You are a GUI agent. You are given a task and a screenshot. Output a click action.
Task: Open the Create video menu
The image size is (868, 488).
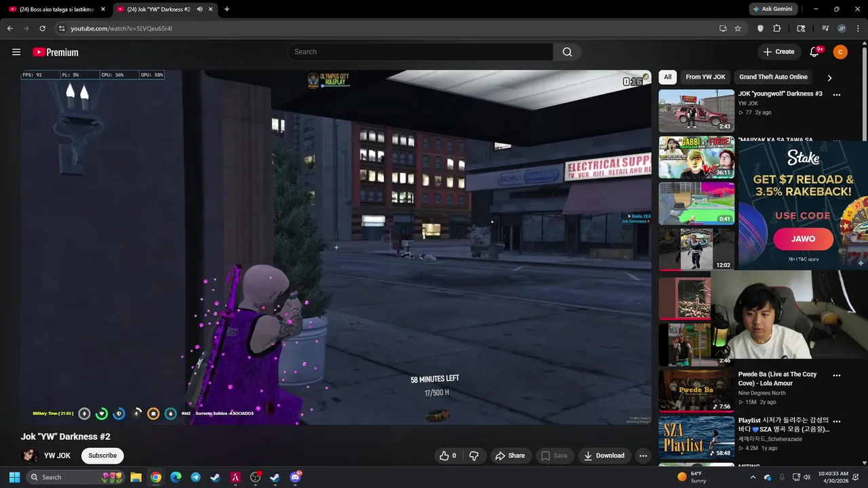[778, 52]
